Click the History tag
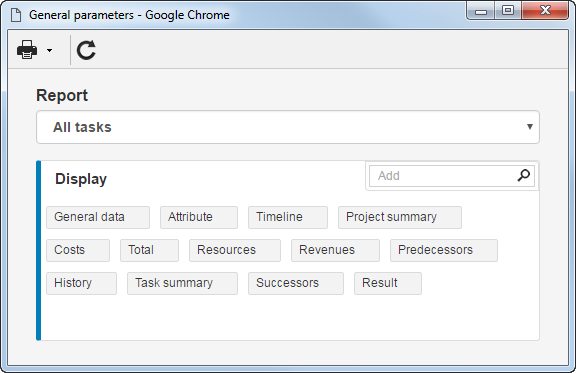This screenshot has height=373, width=576. point(81,283)
